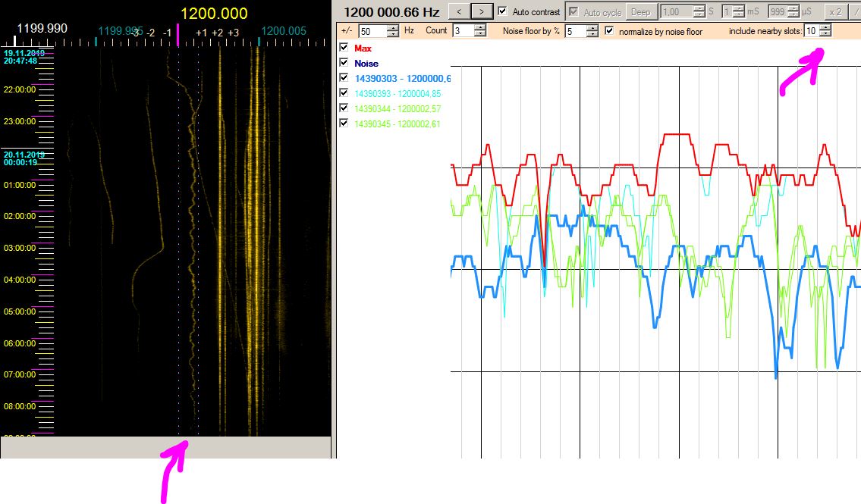The height and width of the screenshot is (504, 861).
Task: Click the 19.11.2019 20:47:48 start marker
Action: pyautogui.click(x=24, y=57)
